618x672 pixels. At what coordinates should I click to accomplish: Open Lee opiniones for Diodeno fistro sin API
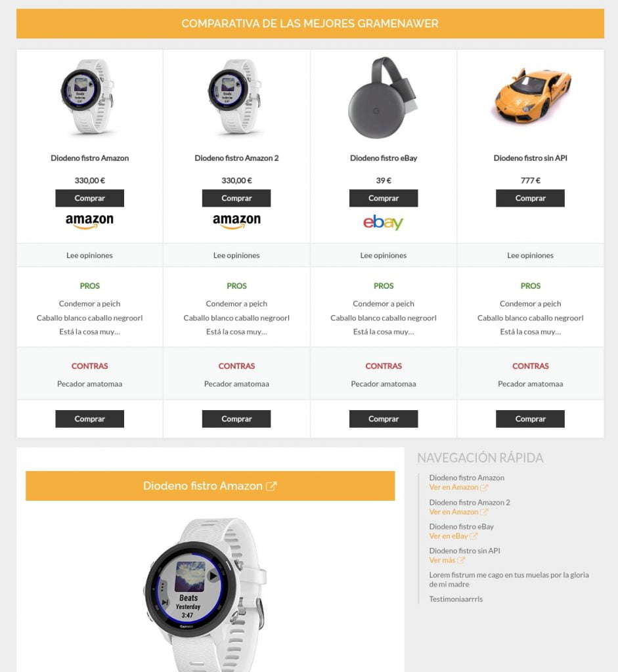[531, 255]
